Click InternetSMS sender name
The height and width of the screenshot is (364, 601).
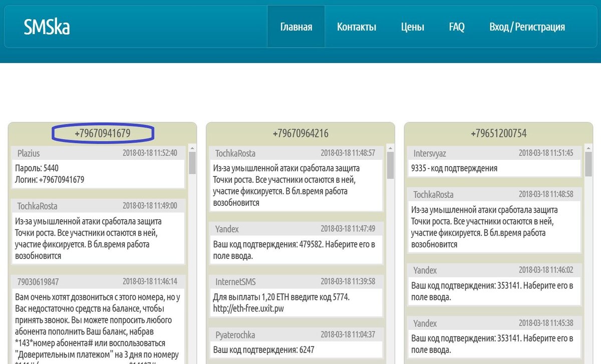[235, 282]
